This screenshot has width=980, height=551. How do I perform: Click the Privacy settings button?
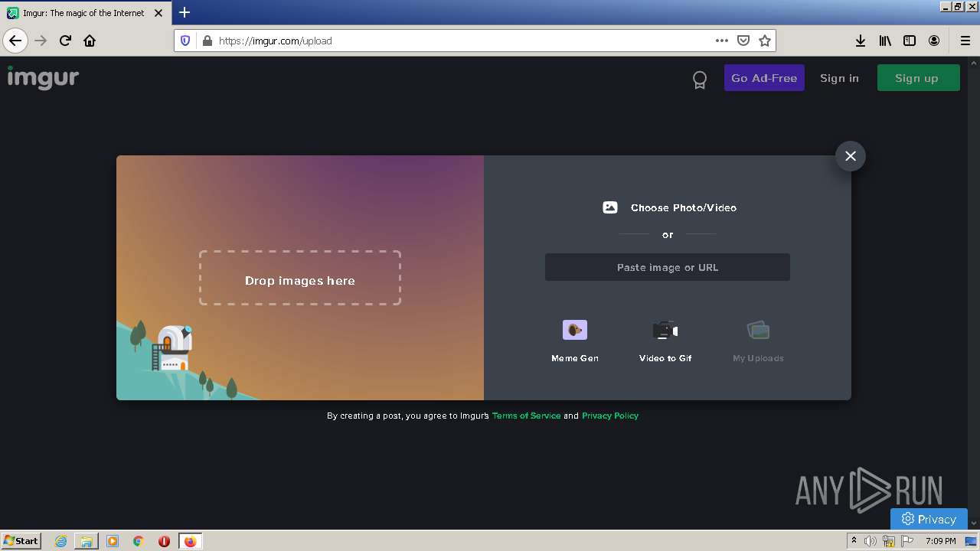929,519
